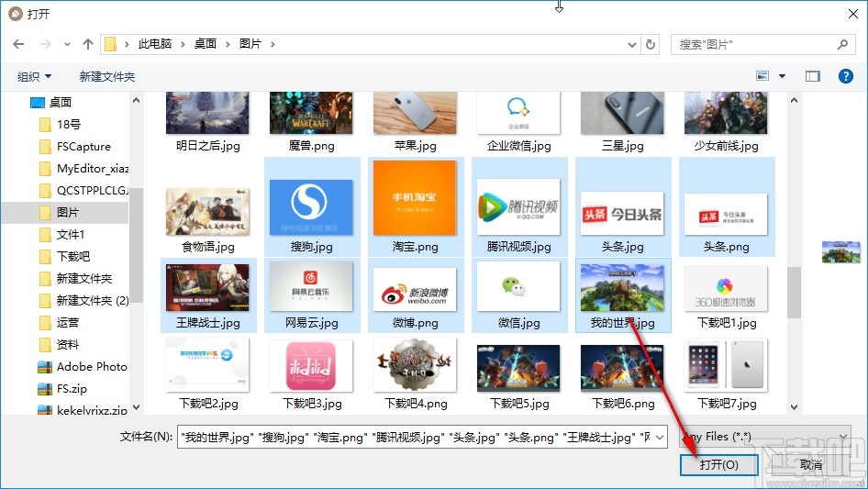Select 桌面 in the navigation tree

pyautogui.click(x=51, y=103)
